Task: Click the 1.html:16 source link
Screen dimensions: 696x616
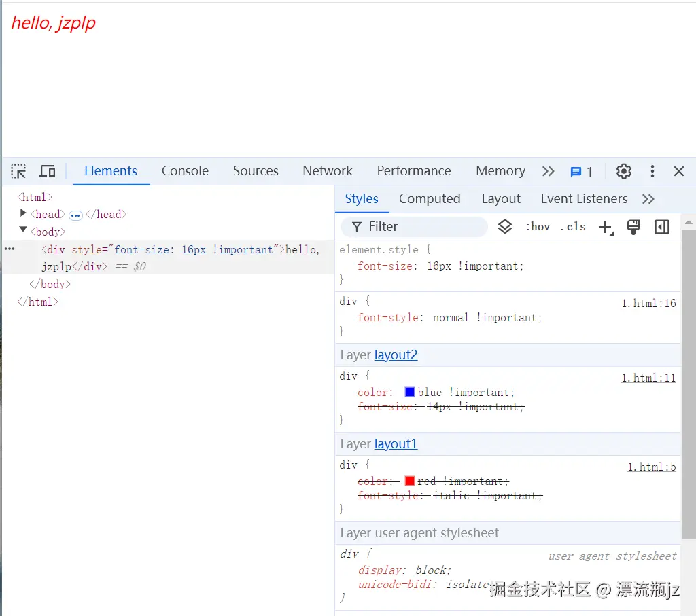Action: pyautogui.click(x=648, y=303)
